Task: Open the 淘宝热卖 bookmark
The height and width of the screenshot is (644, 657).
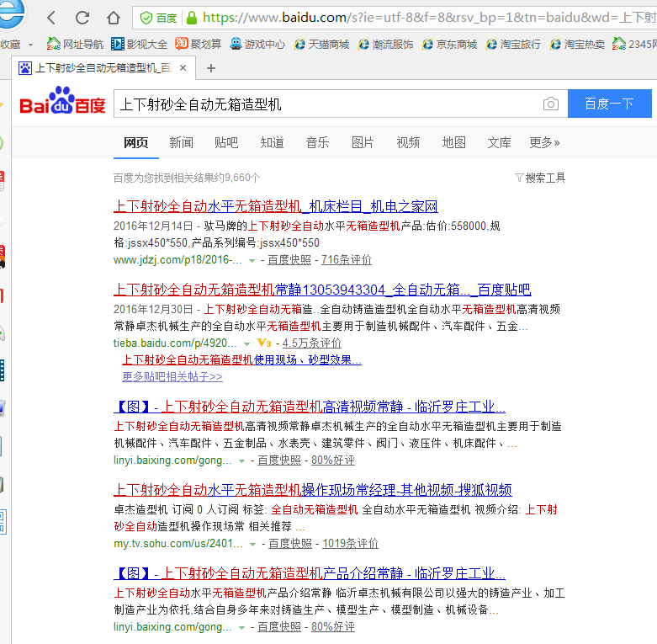Action: point(577,44)
